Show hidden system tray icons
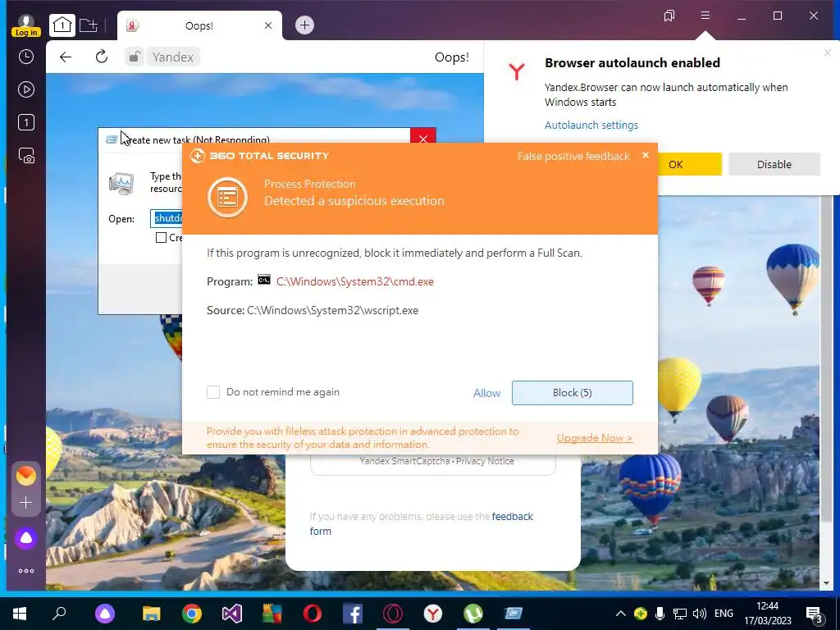840x630 pixels. point(620,614)
